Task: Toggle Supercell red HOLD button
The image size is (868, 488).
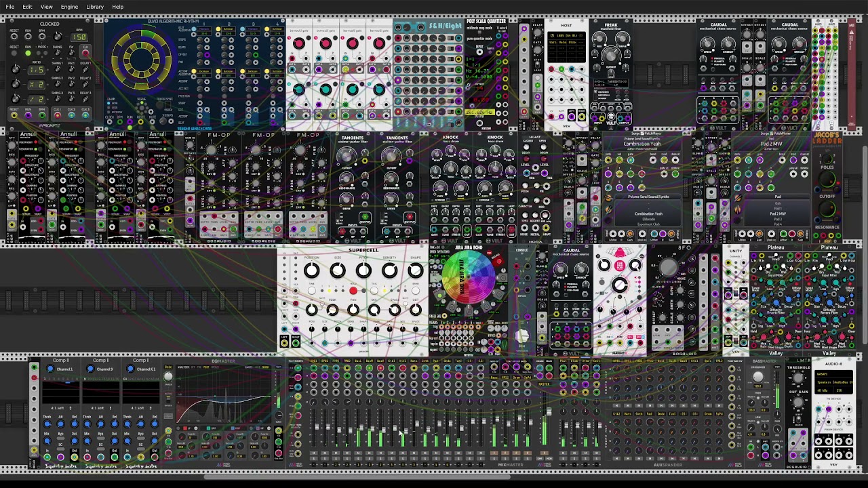Action: pyautogui.click(x=353, y=291)
